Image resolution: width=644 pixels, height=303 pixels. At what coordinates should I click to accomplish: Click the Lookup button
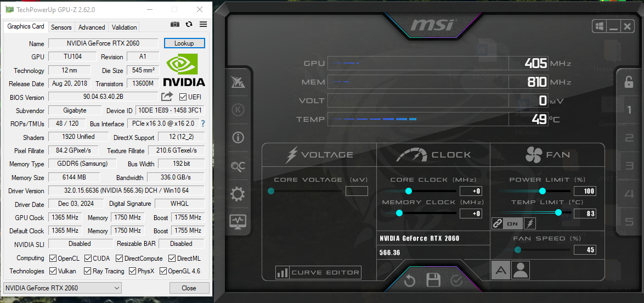pyautogui.click(x=184, y=43)
